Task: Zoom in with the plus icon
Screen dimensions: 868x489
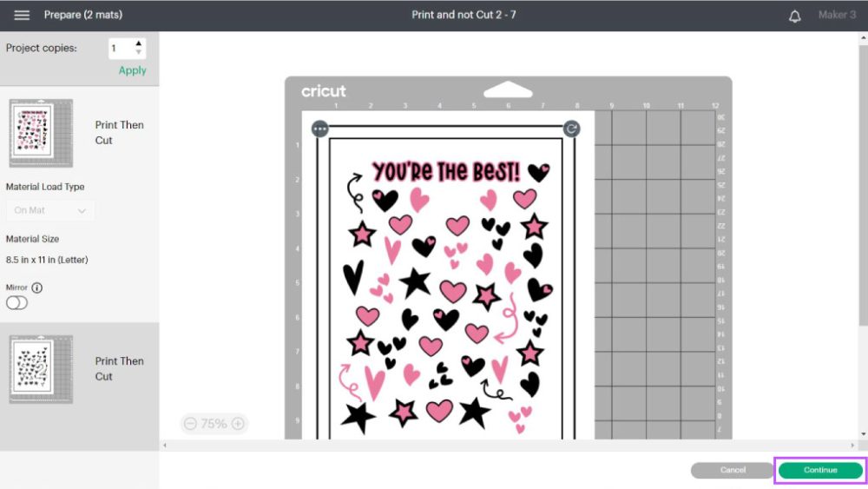Action: pos(237,424)
